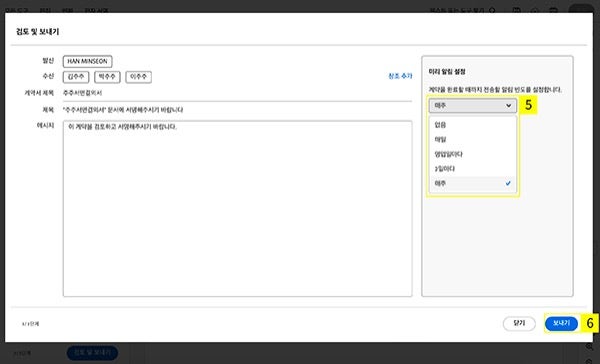This screenshot has height=364, width=600.
Task: Select checked '매주' option in reminder list
Action: click(473, 183)
